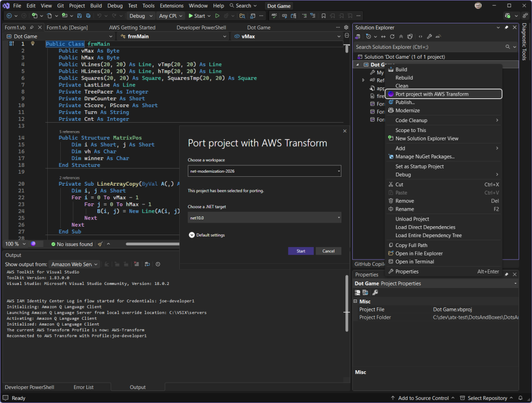This screenshot has width=532, height=403.
Task: Refresh the Solution Explorer
Action: coord(391,36)
